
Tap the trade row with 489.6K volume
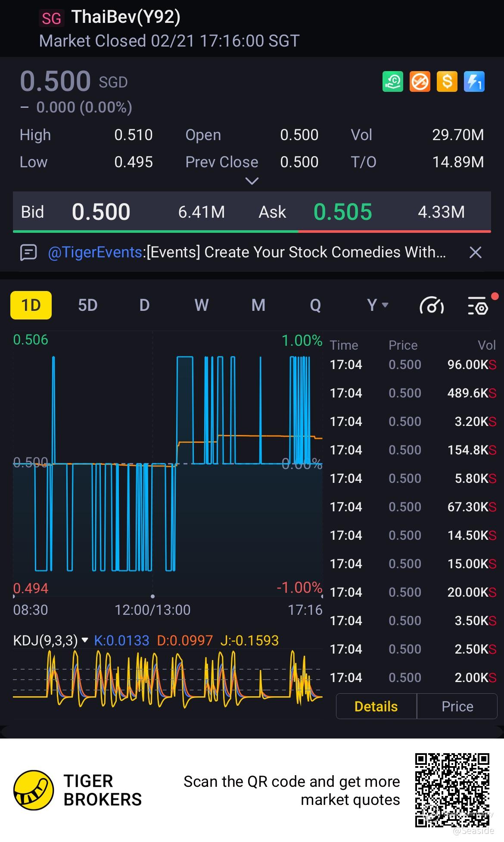[x=413, y=393]
